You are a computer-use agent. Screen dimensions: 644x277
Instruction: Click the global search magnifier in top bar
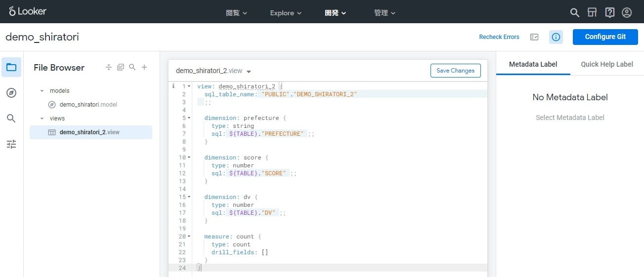pos(574,13)
